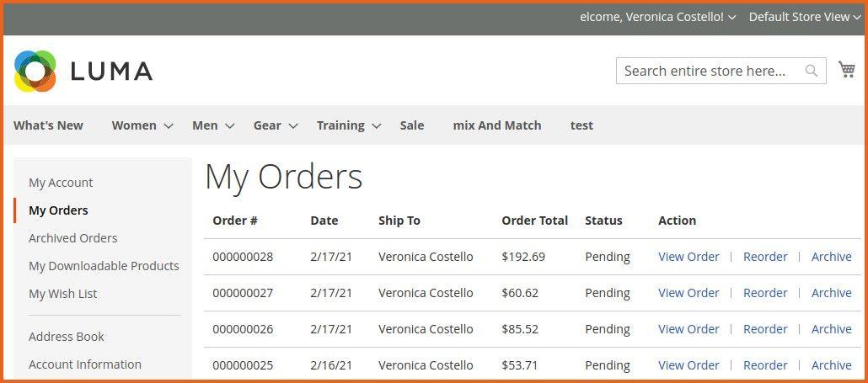Go to My Wish List
This screenshot has height=383, width=868.
click(x=63, y=294)
